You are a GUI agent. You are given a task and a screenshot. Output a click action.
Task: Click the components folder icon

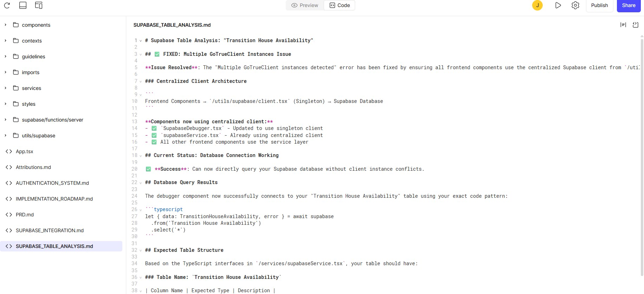16,25
